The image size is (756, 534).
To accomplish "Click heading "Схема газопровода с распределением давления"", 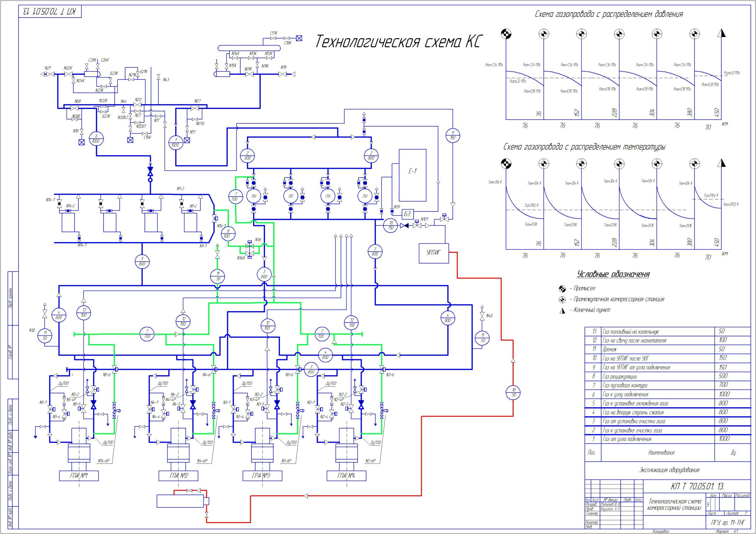I will tap(610, 14).
